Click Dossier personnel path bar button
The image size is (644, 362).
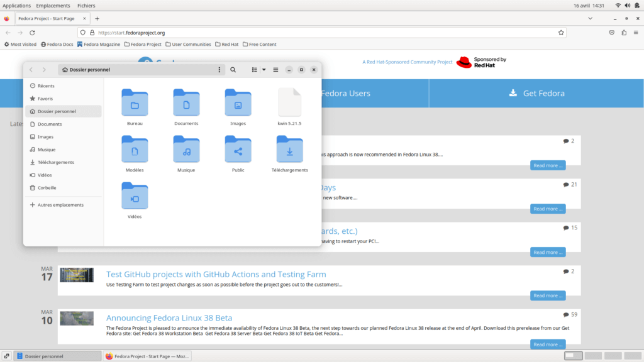[x=86, y=70]
